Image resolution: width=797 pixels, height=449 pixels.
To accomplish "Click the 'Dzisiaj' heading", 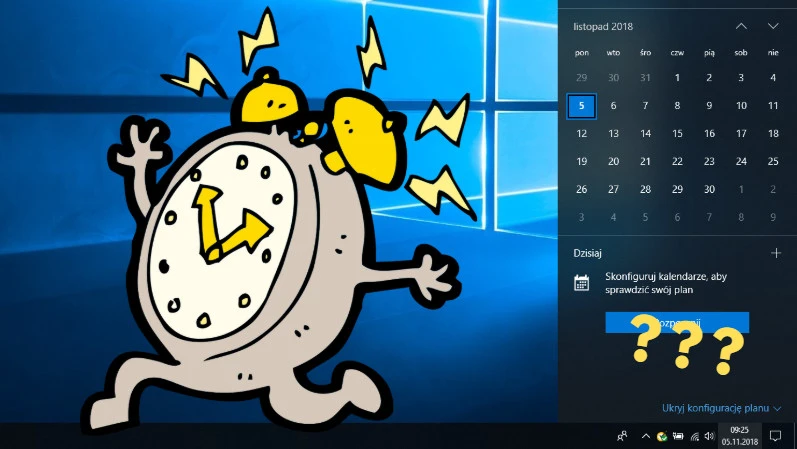I will (588, 253).
